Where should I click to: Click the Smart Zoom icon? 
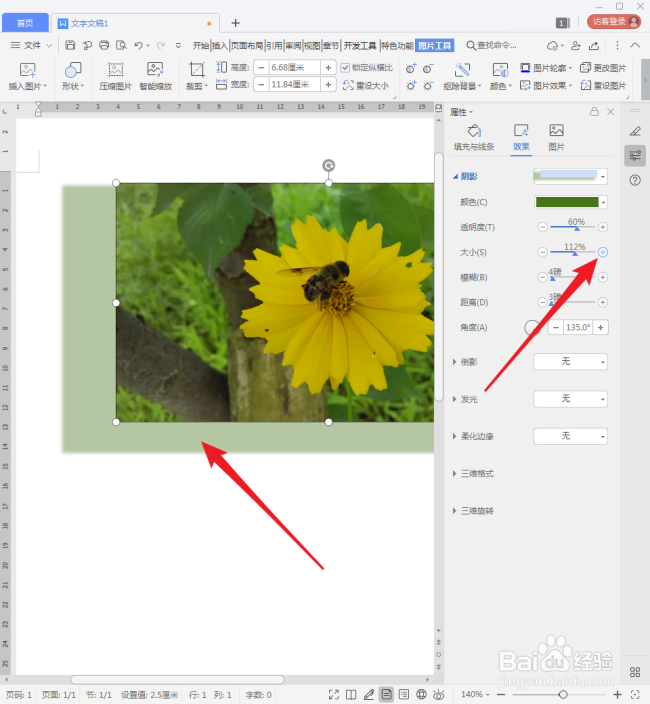(x=155, y=70)
